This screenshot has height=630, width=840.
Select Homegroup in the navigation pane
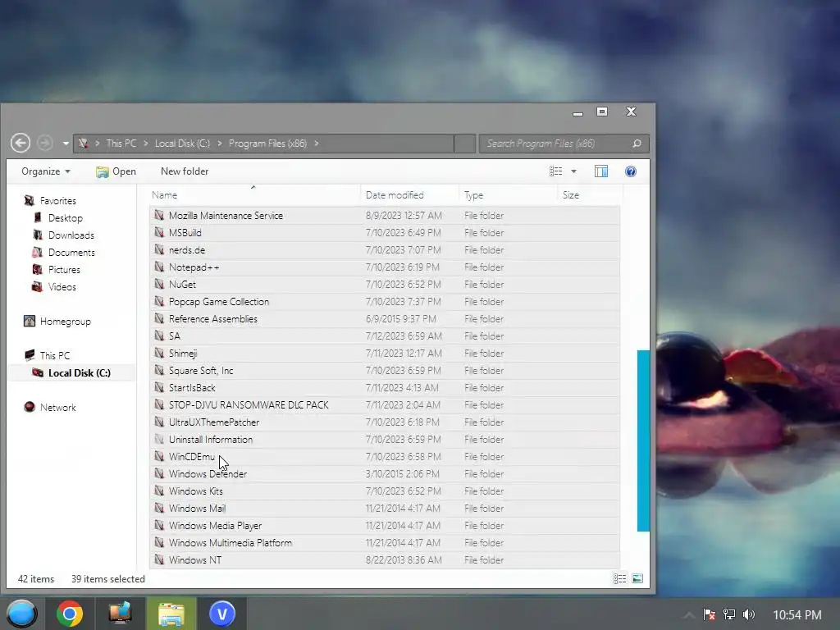(x=66, y=322)
